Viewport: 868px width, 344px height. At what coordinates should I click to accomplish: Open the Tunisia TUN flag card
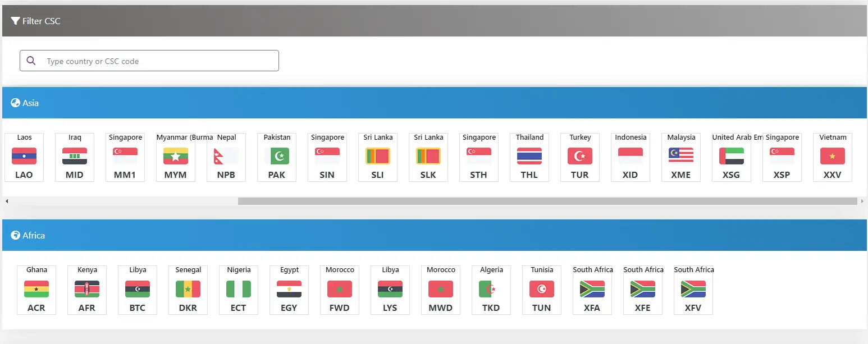click(542, 290)
